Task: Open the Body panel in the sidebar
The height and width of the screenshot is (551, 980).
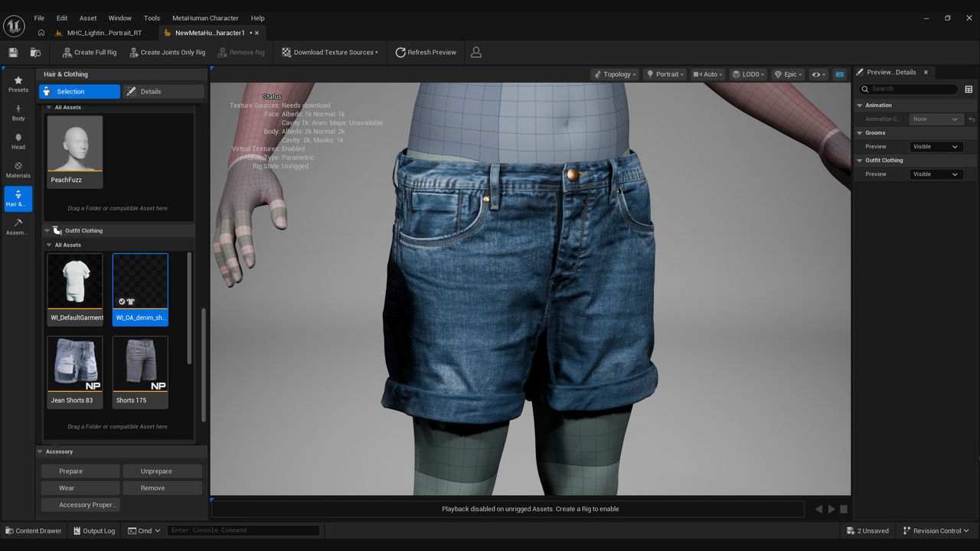Action: click(18, 113)
